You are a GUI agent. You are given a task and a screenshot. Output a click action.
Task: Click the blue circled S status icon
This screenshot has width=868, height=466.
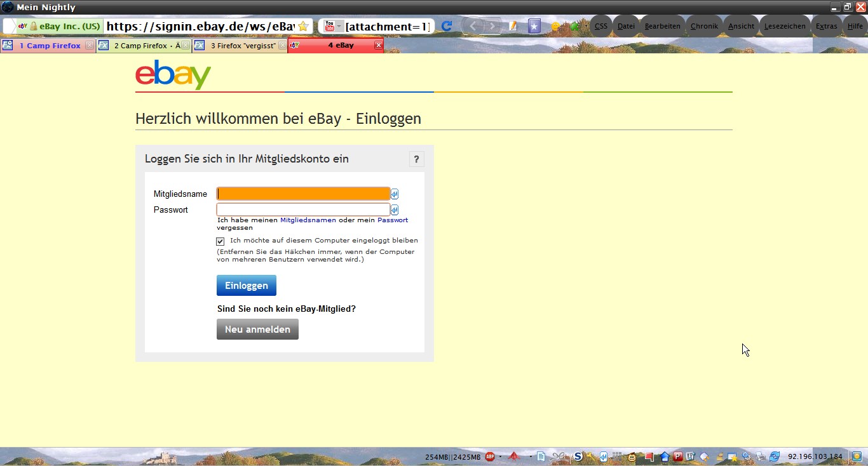(578, 456)
